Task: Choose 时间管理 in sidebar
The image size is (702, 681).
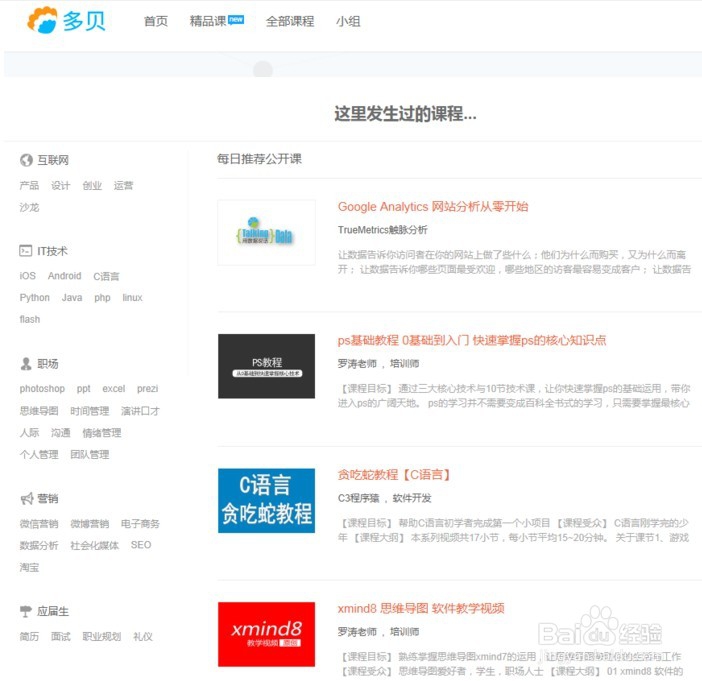Action: click(x=90, y=411)
